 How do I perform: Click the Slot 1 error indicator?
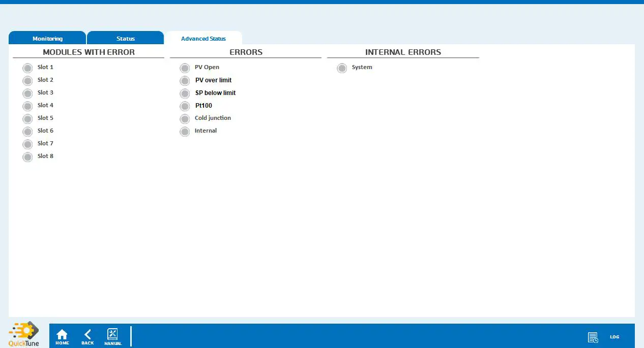point(27,67)
